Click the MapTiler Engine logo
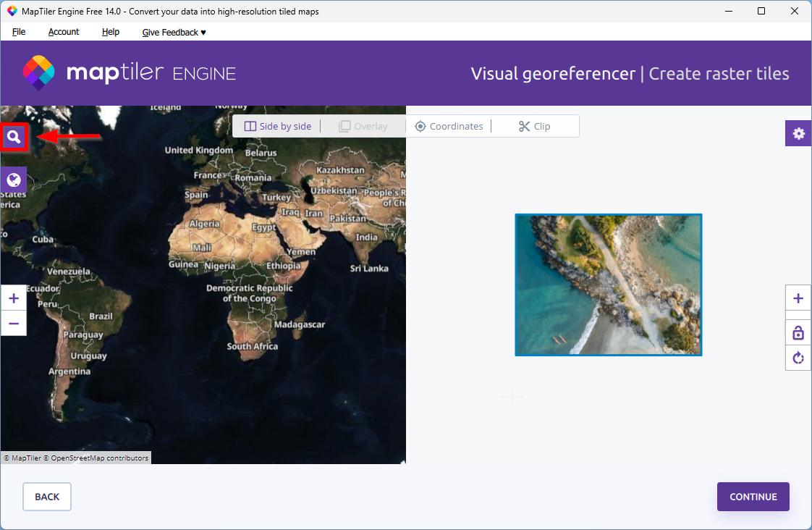Image resolution: width=812 pixels, height=530 pixels. pyautogui.click(x=130, y=73)
